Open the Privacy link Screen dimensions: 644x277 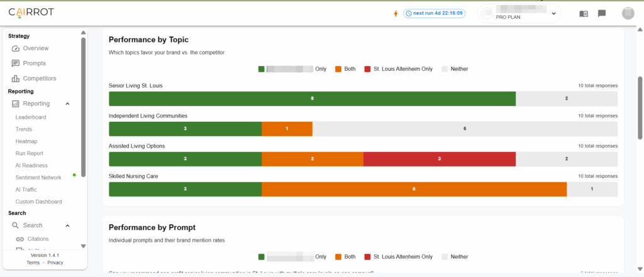click(55, 263)
